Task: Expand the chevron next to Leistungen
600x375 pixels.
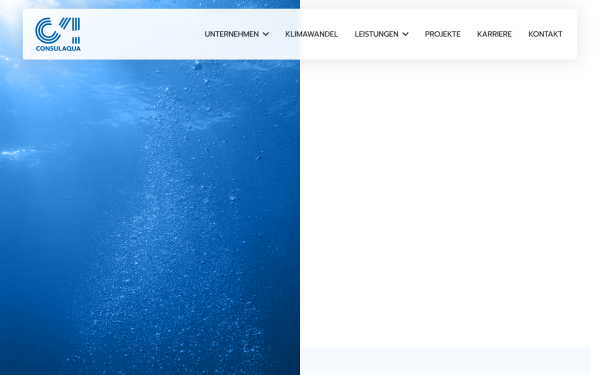Action: (x=405, y=34)
